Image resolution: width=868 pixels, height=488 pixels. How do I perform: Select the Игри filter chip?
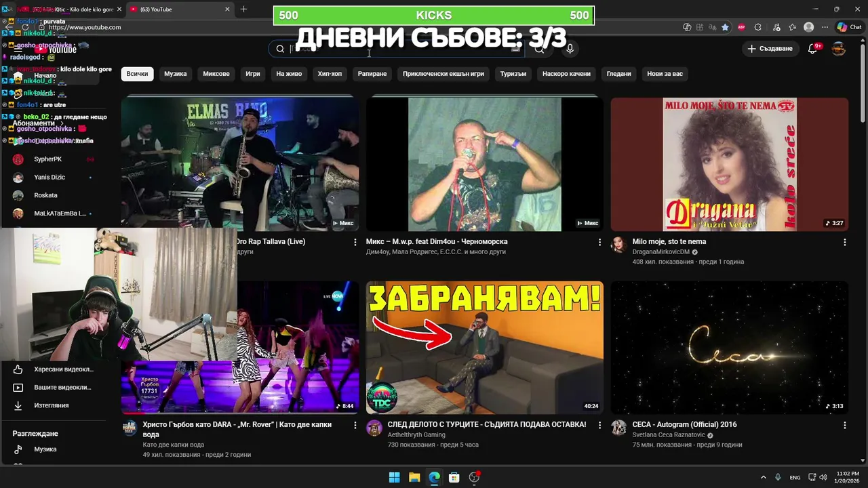pos(253,74)
